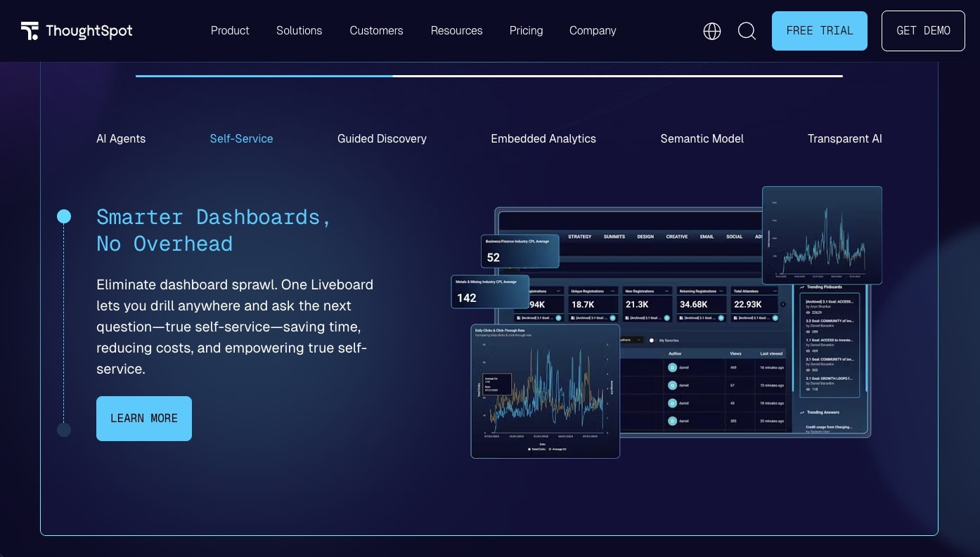Click the GET DEMO button
This screenshot has width=980, height=557.
coord(923,31)
